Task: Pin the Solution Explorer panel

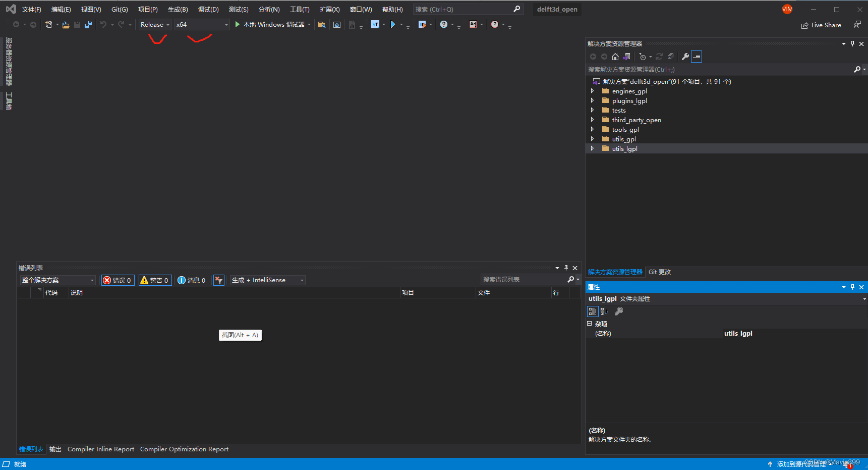Action: [853, 44]
